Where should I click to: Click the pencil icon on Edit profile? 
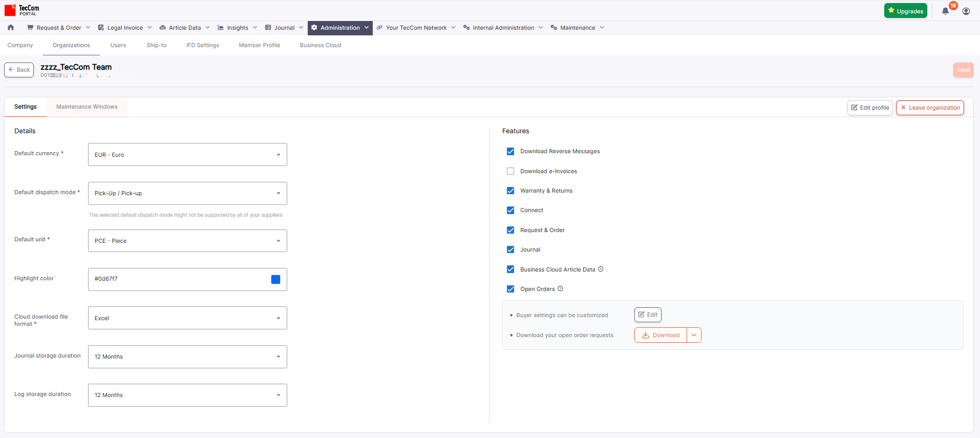click(854, 108)
